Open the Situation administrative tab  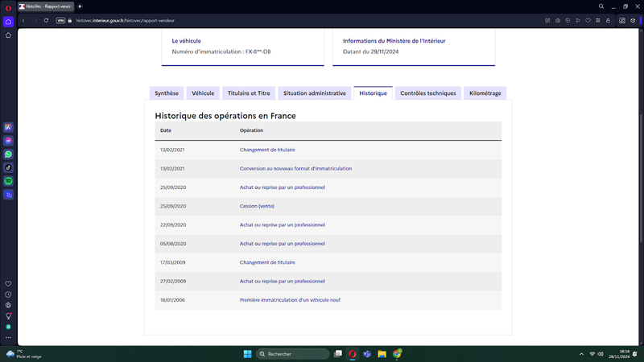[315, 93]
